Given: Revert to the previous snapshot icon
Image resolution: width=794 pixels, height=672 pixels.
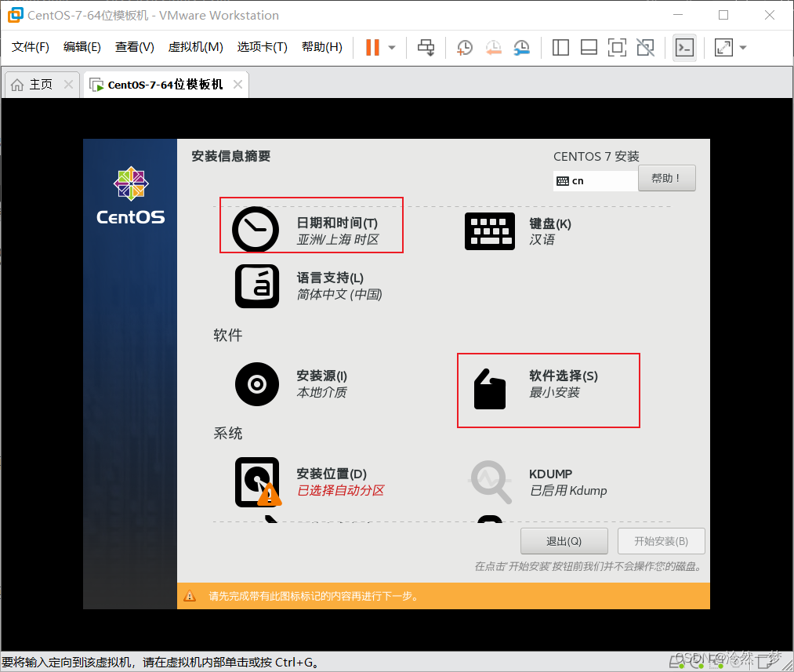Looking at the screenshot, I should (493, 48).
